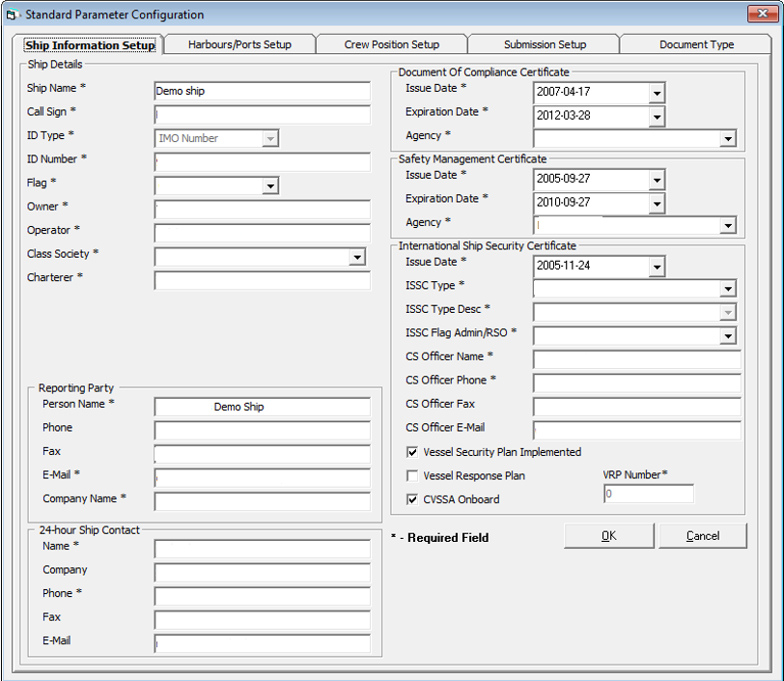Click the Cancel button
Screen dimensions: 784x681
pos(703,535)
